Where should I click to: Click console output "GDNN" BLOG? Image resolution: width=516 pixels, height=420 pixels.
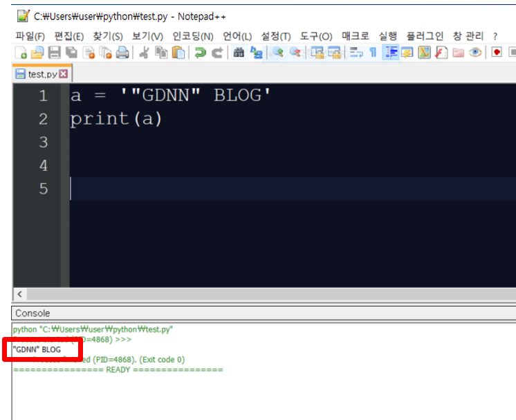(37, 349)
